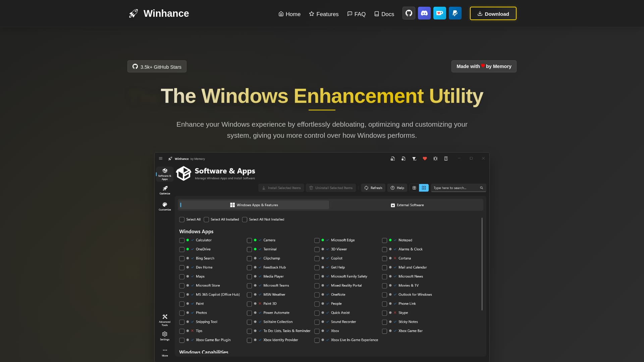
Task: Tick the Paint 3D checkbox
Action: tap(249, 304)
